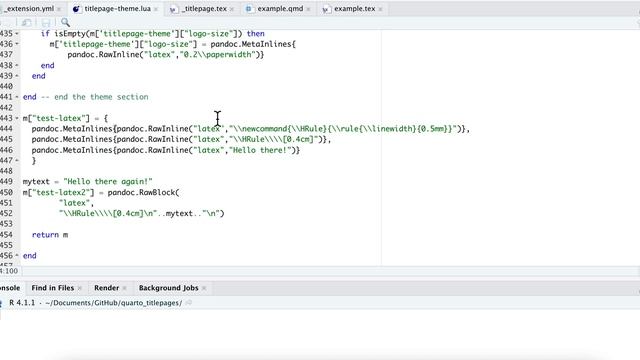Image resolution: width=640 pixels, height=360 pixels.
Task: Click the save document icon in toolbar
Action: point(46,22)
